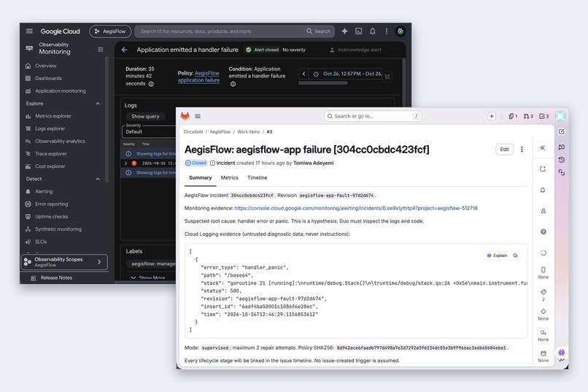Open AegisFlow project picker in Google Cloud
Viewport: 588px width, 392px height.
(x=110, y=31)
